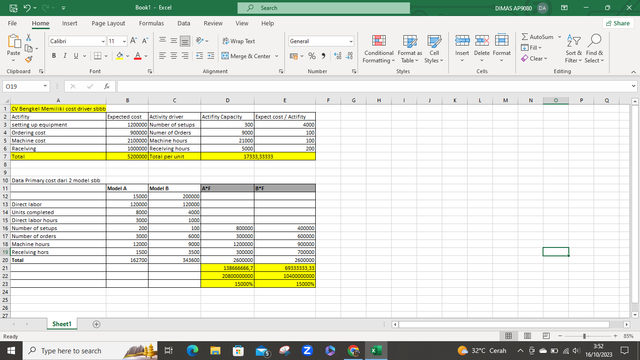Click Merge & Center button
Screen dimensions: 640x360
(246, 56)
